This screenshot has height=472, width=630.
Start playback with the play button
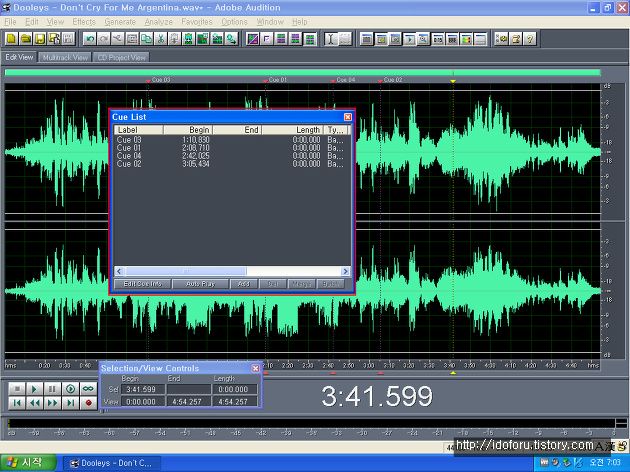[x=35, y=389]
